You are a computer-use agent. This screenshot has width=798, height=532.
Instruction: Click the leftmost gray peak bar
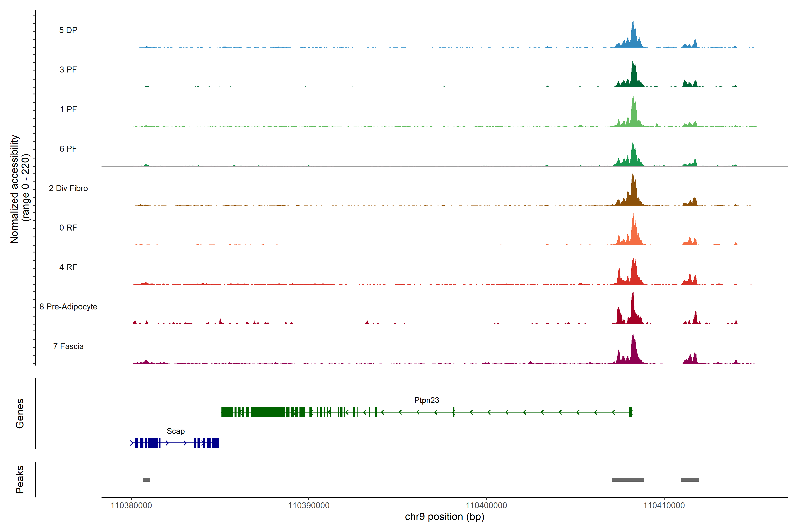click(147, 480)
